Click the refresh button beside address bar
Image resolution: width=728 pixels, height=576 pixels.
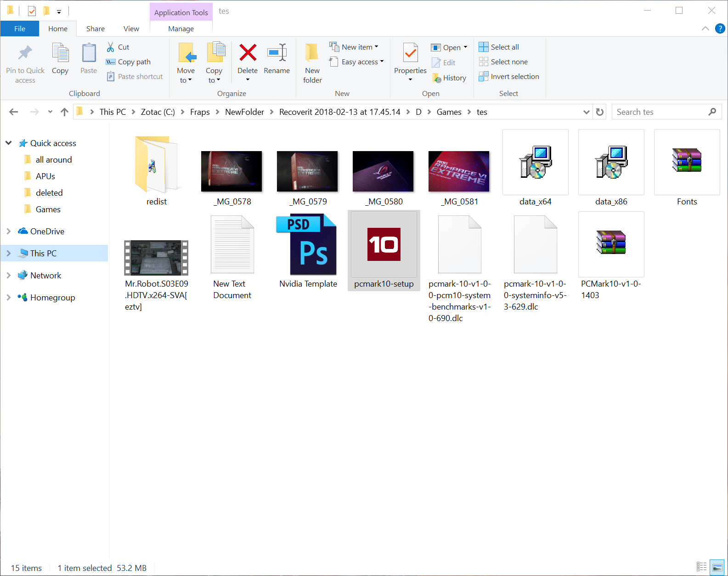click(x=600, y=112)
